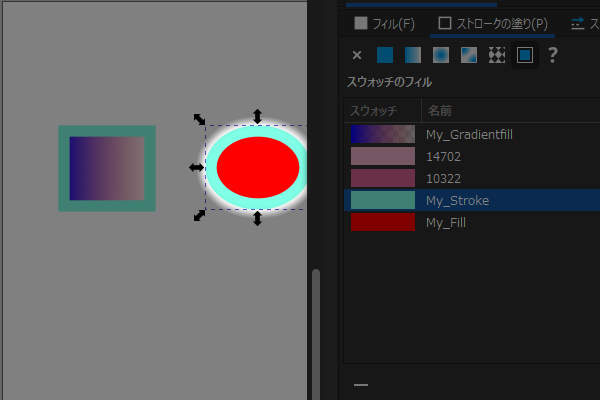Click the My_Gradientfill gradient color swatch
The image size is (600, 400).
[x=383, y=134]
